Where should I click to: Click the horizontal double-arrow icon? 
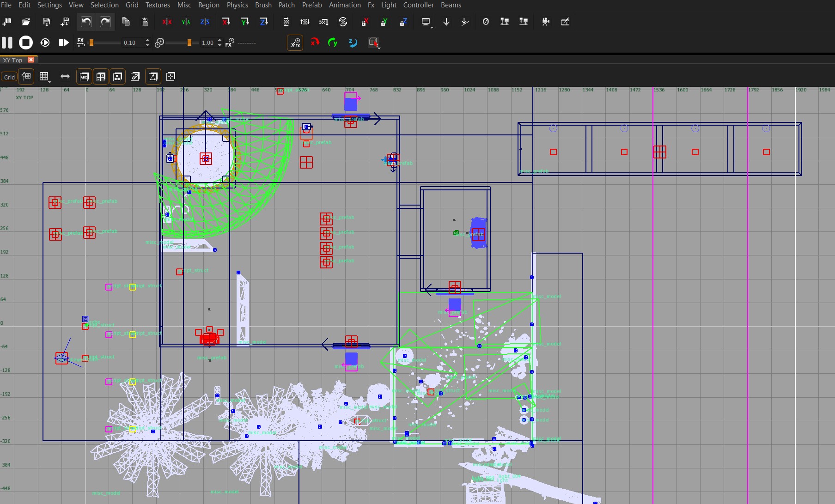(x=65, y=77)
